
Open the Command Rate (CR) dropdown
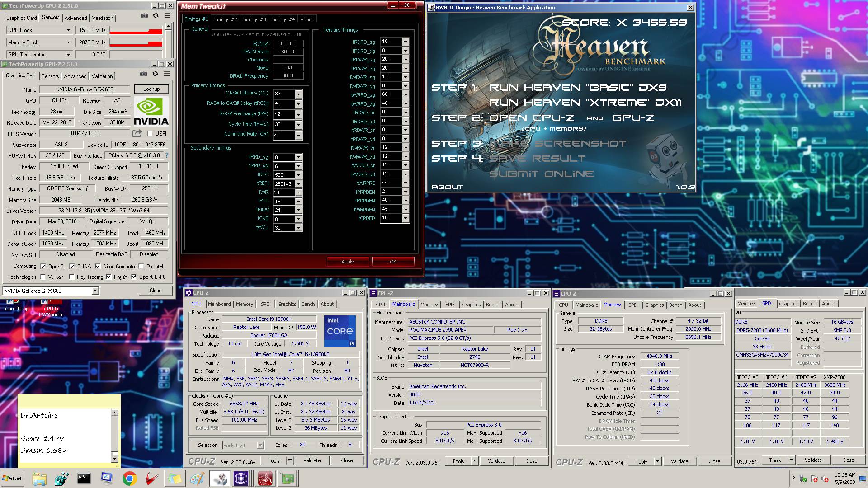click(298, 135)
